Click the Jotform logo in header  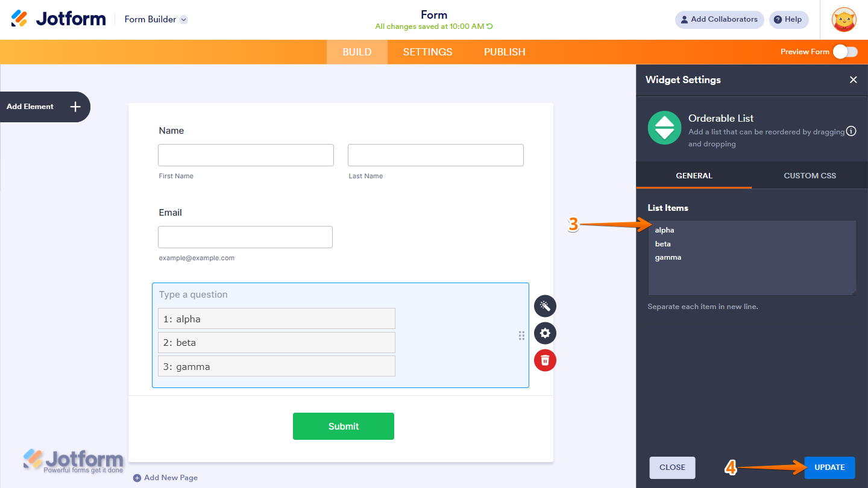point(58,19)
